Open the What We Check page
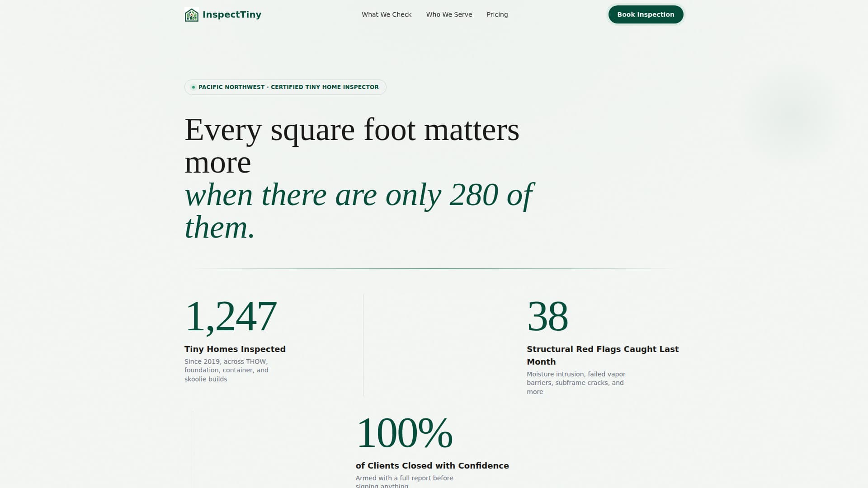 tap(386, 14)
